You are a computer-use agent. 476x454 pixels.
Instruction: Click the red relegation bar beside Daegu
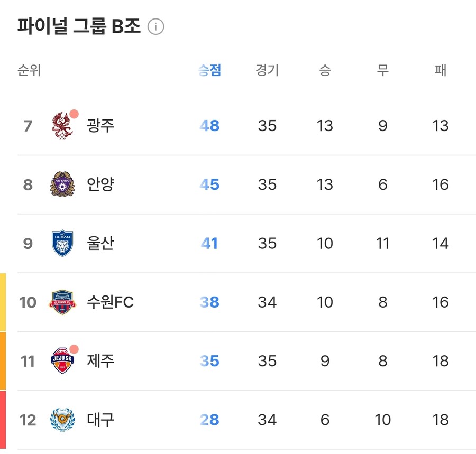(3, 419)
